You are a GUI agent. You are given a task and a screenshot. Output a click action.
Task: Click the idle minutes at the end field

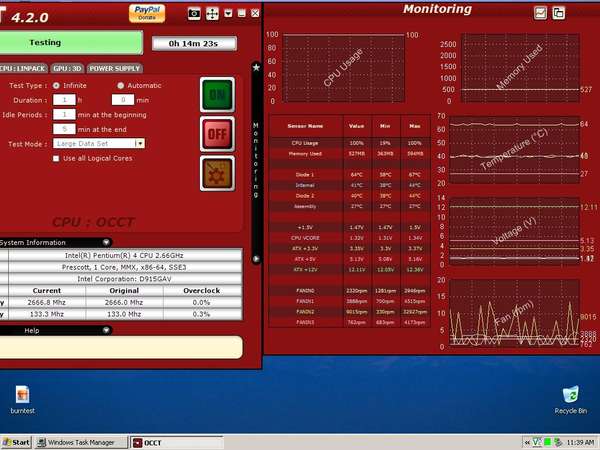(x=64, y=129)
